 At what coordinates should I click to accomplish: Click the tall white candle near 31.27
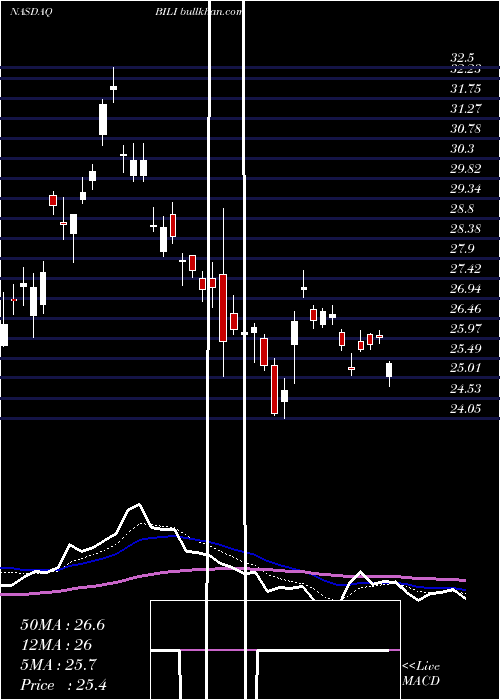(103, 119)
